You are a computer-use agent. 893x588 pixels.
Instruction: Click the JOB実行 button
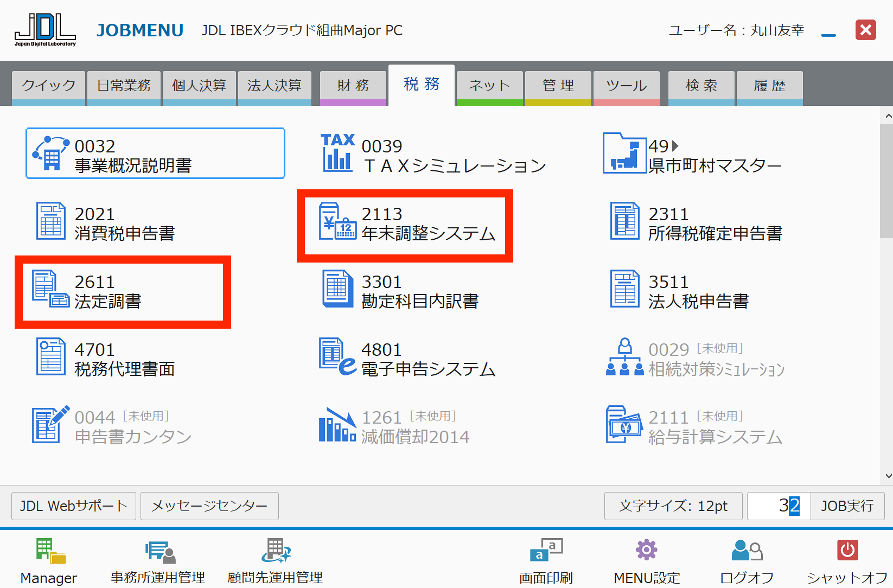point(847,506)
